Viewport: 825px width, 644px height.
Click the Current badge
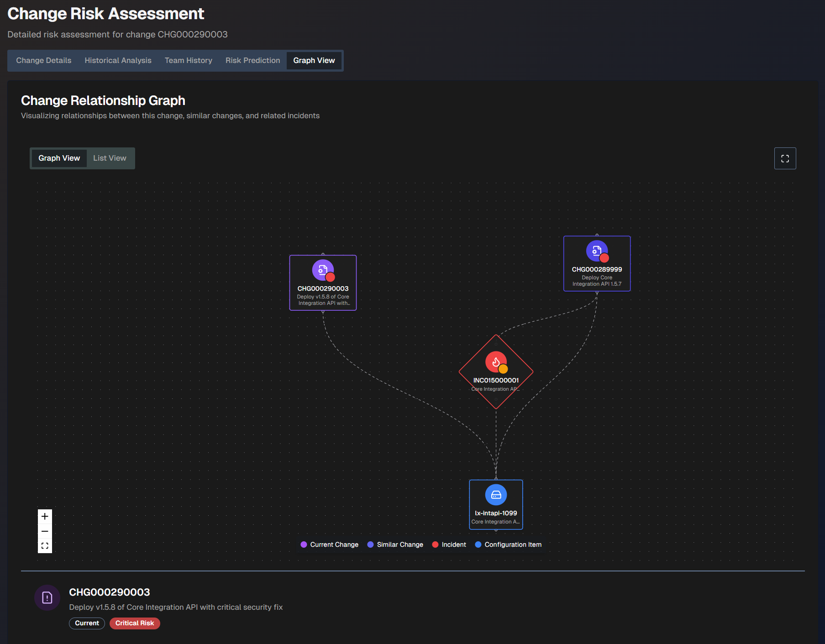click(87, 623)
